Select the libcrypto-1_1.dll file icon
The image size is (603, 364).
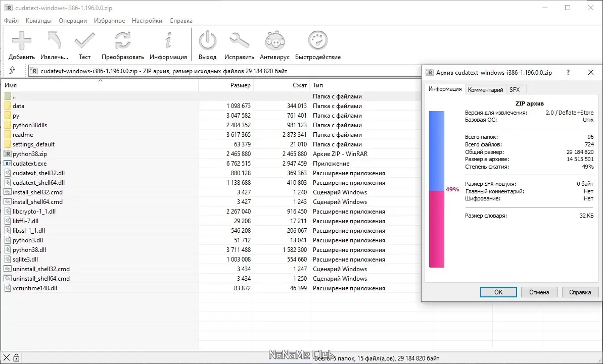click(8, 212)
